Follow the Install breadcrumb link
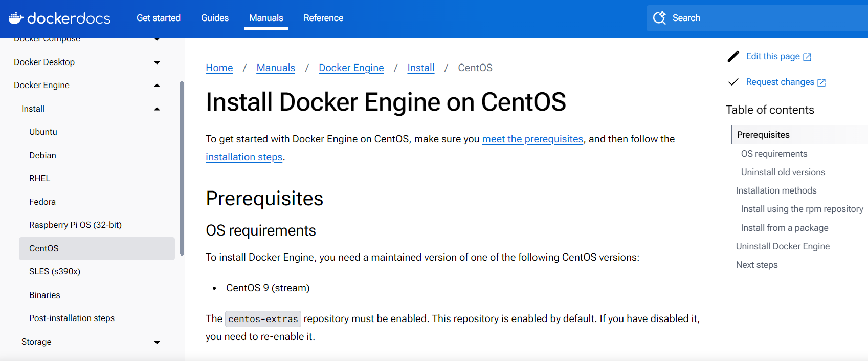 [x=421, y=68]
